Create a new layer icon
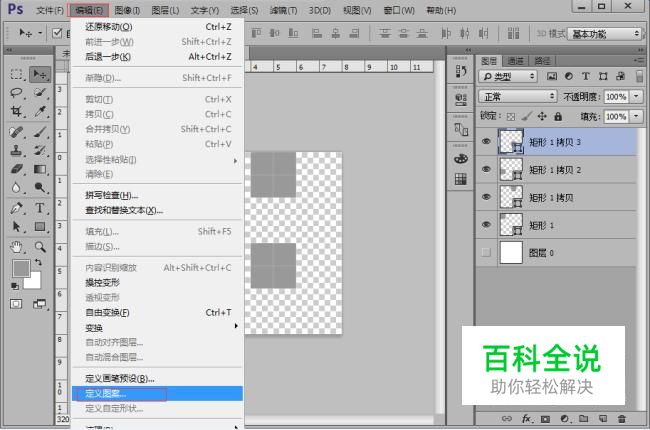The width and height of the screenshot is (650, 430). tap(603, 419)
